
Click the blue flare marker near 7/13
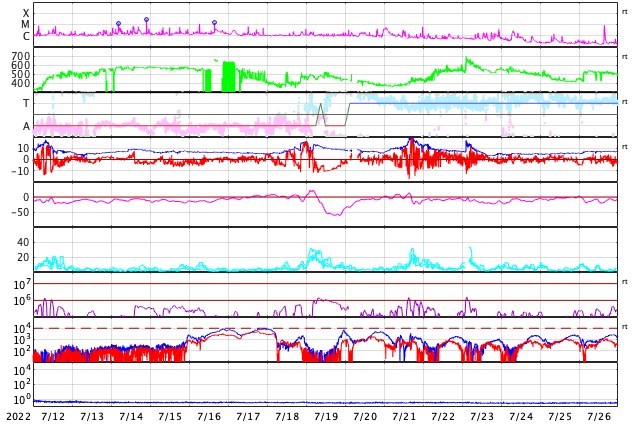pyautogui.click(x=118, y=24)
